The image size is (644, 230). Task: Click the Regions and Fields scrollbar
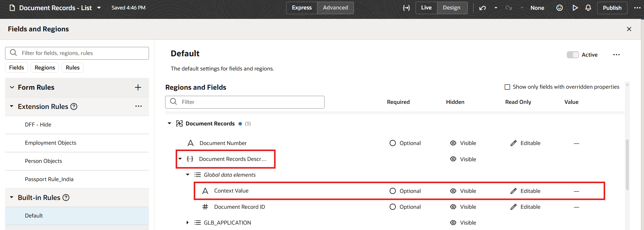pos(627,165)
